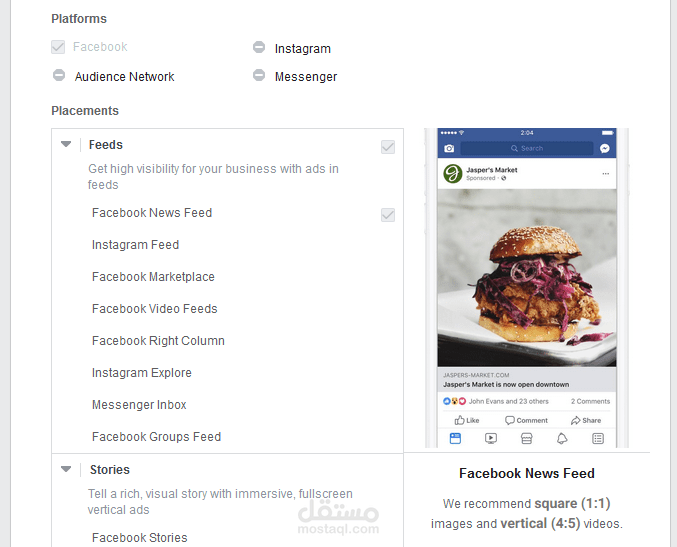Toggle the Feeds group checkbox
The width and height of the screenshot is (677, 547).
388,147
